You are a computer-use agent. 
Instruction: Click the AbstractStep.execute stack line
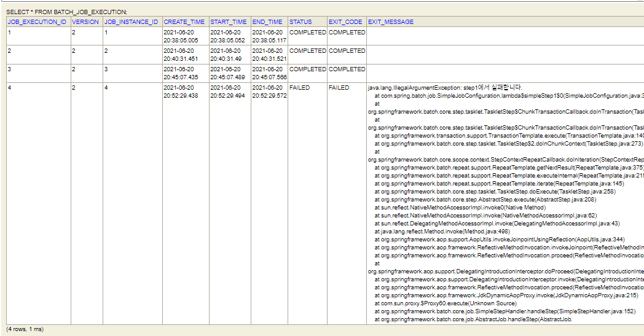[485, 200]
